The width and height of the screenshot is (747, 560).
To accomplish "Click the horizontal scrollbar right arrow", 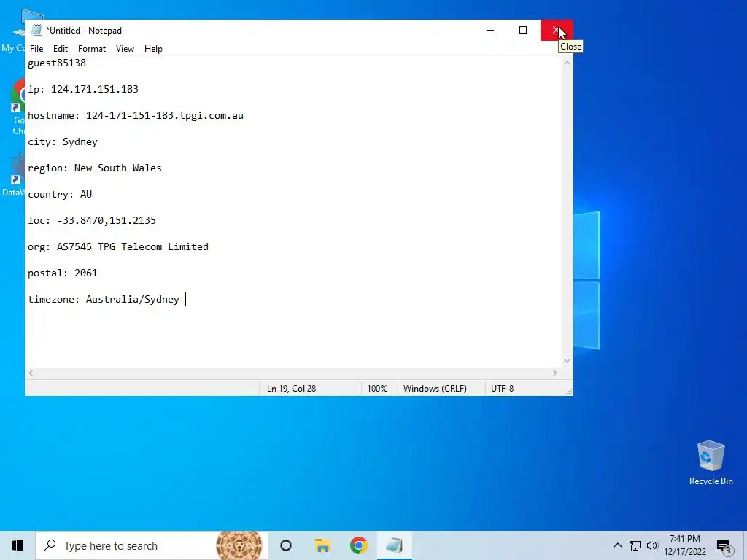I will pos(555,373).
